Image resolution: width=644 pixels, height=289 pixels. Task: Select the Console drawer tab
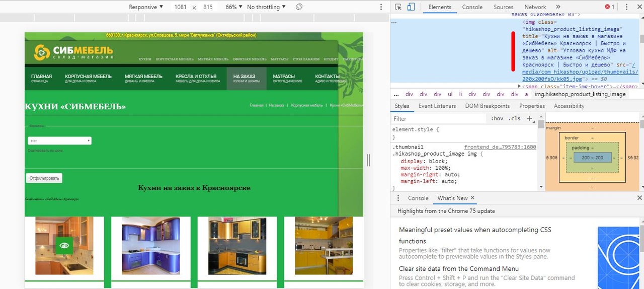point(418,198)
